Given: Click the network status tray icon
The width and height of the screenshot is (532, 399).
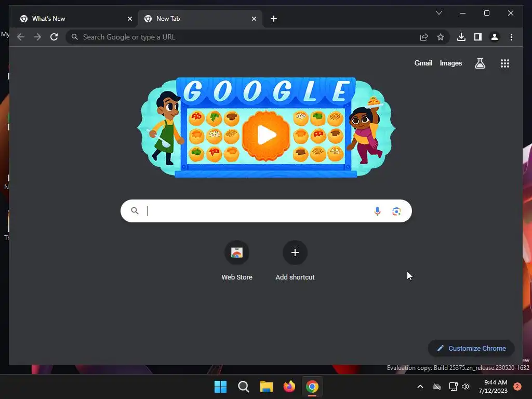Looking at the screenshot, I should click(453, 387).
